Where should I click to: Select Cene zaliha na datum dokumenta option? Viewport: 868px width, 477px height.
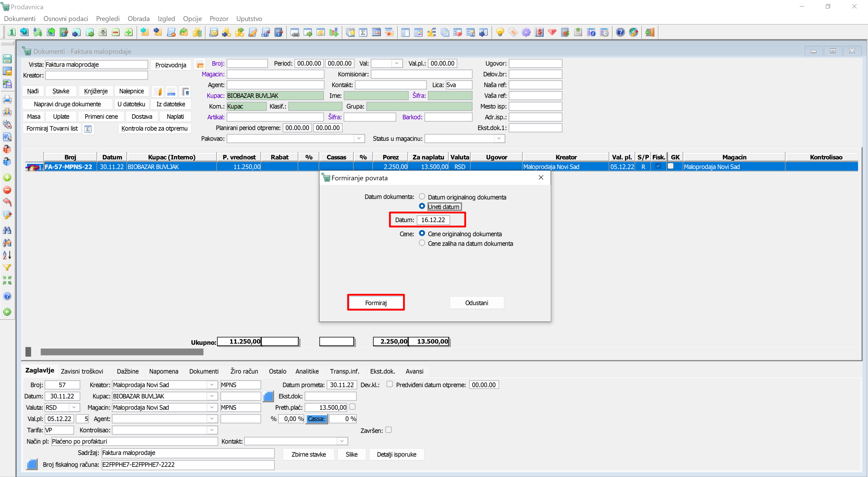tap(422, 243)
